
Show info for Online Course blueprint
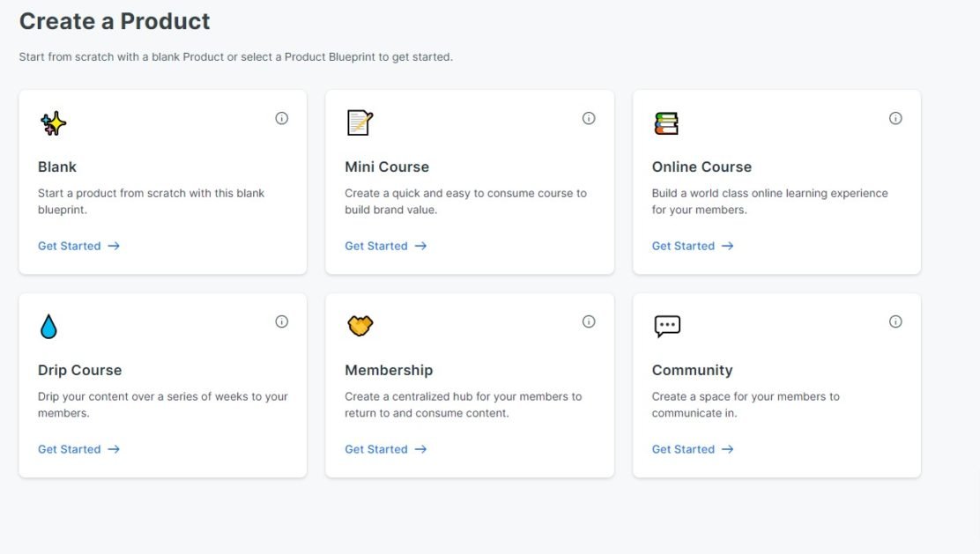tap(895, 118)
